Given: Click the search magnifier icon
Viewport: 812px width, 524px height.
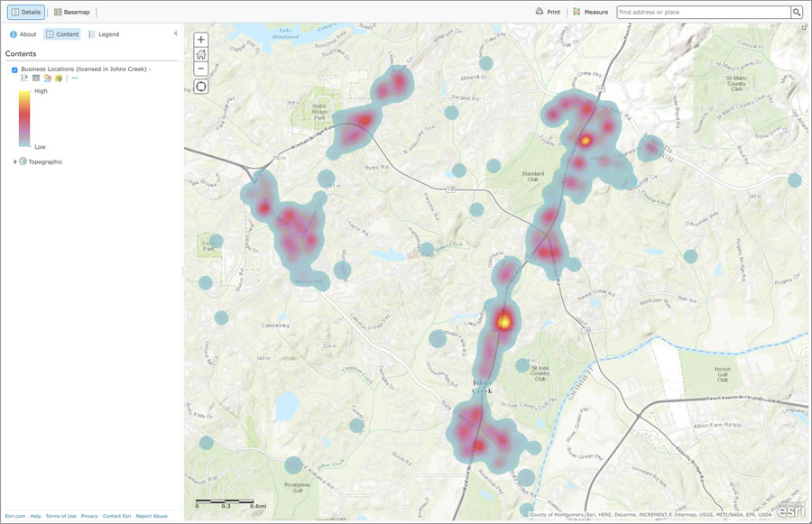Looking at the screenshot, I should pos(797,12).
